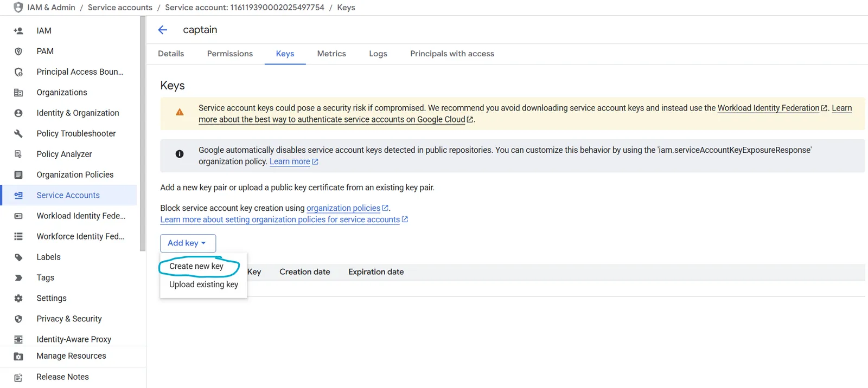Click the Creation date column header

coord(305,272)
